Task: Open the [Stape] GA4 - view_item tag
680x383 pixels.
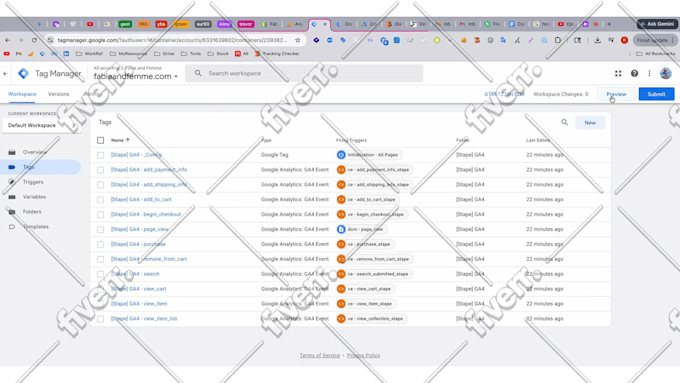Action: pos(139,304)
